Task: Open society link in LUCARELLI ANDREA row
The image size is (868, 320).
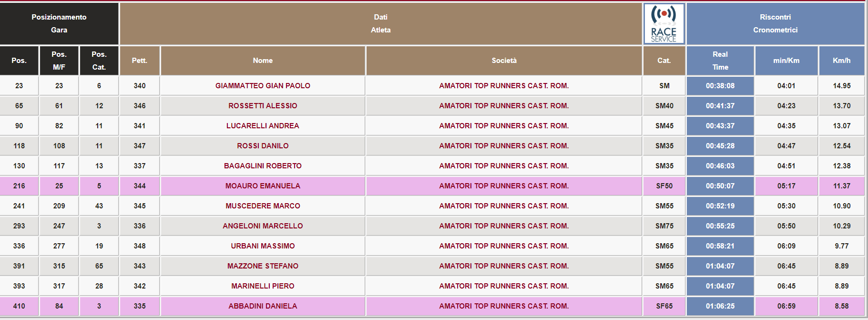Action: (504, 126)
